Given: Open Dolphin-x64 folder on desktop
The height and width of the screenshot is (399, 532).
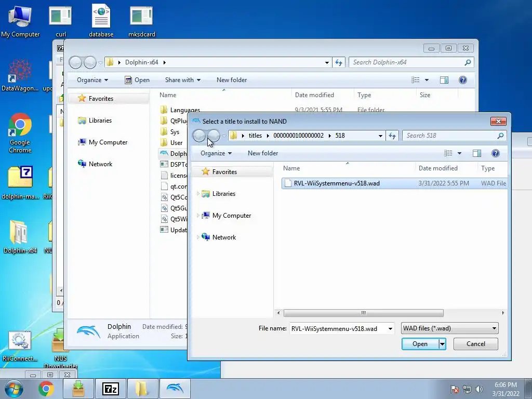Looking at the screenshot, I should [20, 236].
